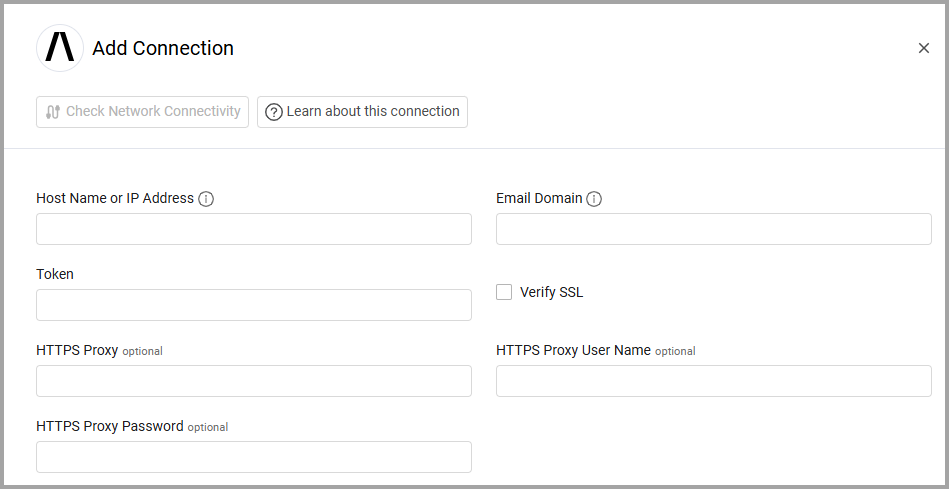Click the network connectivity arrows icon
Image resolution: width=949 pixels, height=489 pixels.
coord(53,112)
